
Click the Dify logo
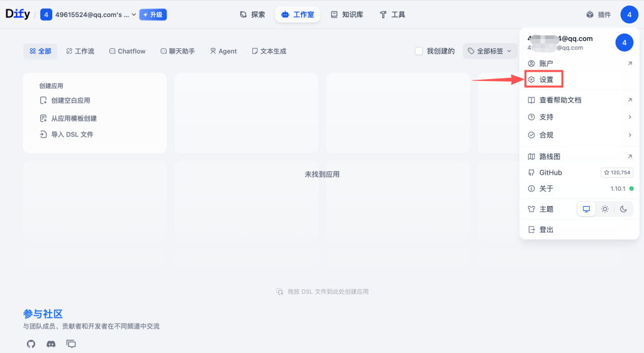pyautogui.click(x=18, y=14)
